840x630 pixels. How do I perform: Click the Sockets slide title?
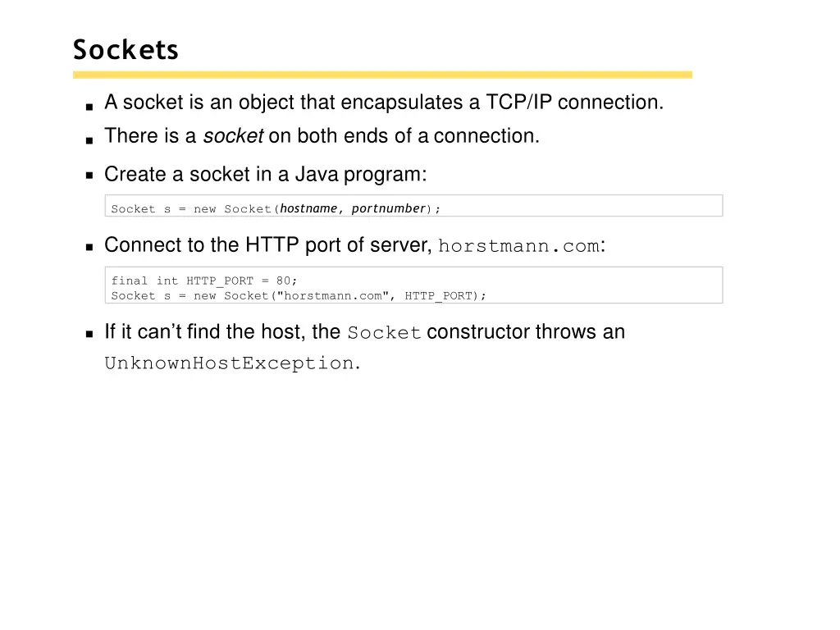[126, 50]
